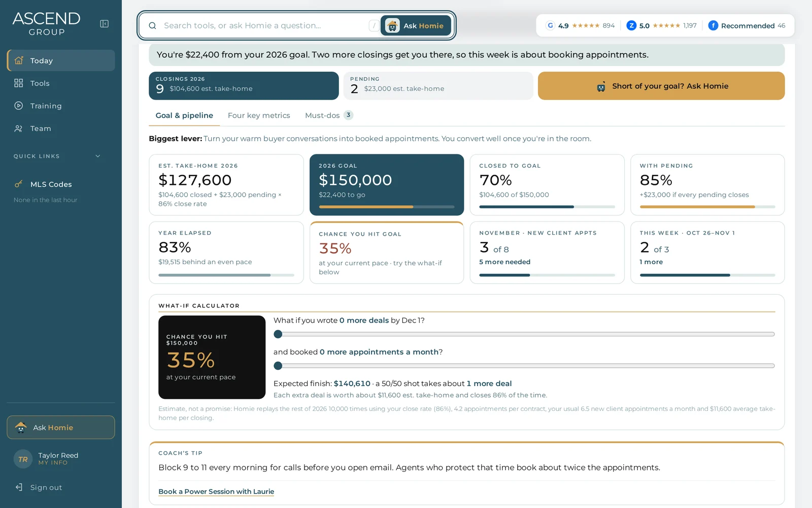Switch to Four key metrics tab
Viewport: 812px width, 508px height.
pyautogui.click(x=259, y=115)
